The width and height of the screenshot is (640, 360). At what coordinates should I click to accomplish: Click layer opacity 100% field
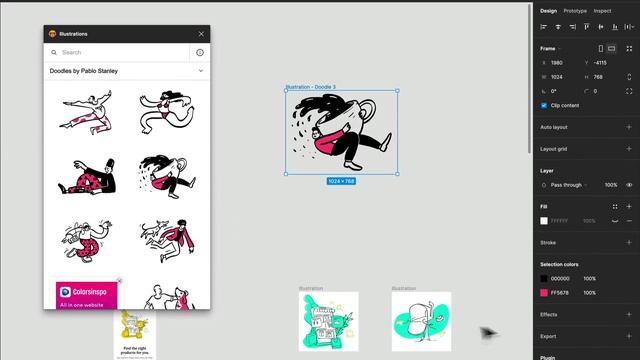tap(611, 185)
